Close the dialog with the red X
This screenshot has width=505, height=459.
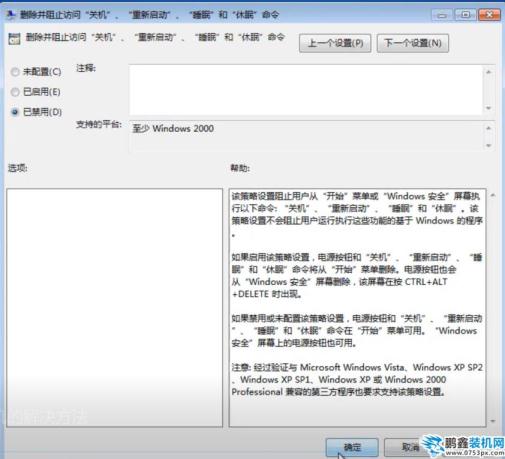pos(489,15)
